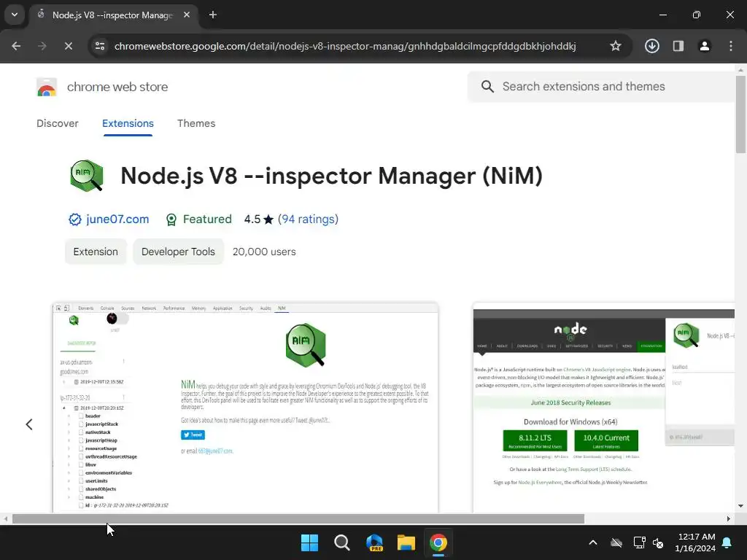
Task: Open the 94 ratings link
Action: click(x=309, y=219)
